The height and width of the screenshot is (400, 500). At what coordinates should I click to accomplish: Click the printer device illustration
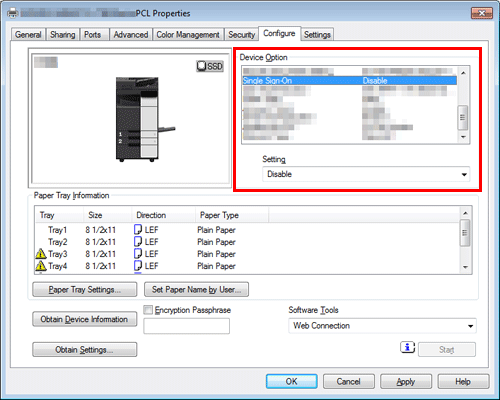(144, 119)
